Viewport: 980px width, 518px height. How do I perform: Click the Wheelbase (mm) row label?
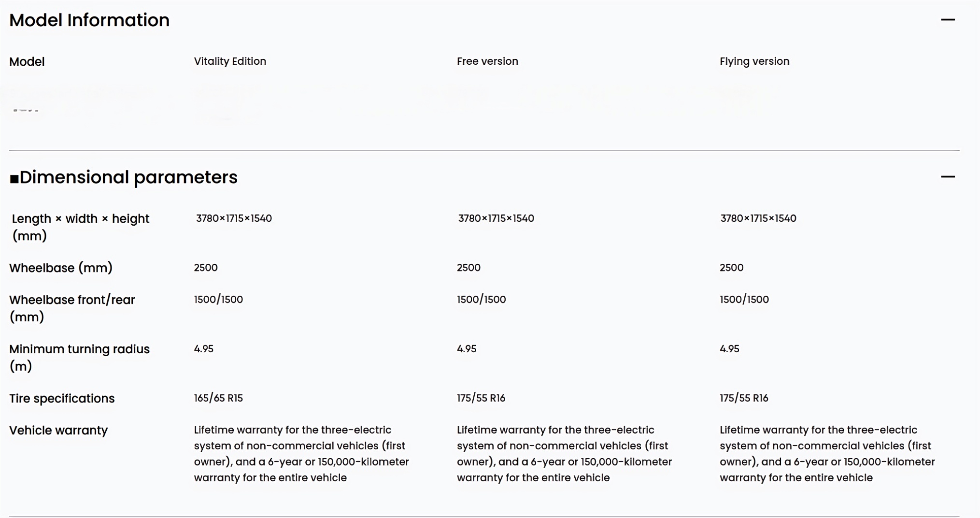(61, 268)
